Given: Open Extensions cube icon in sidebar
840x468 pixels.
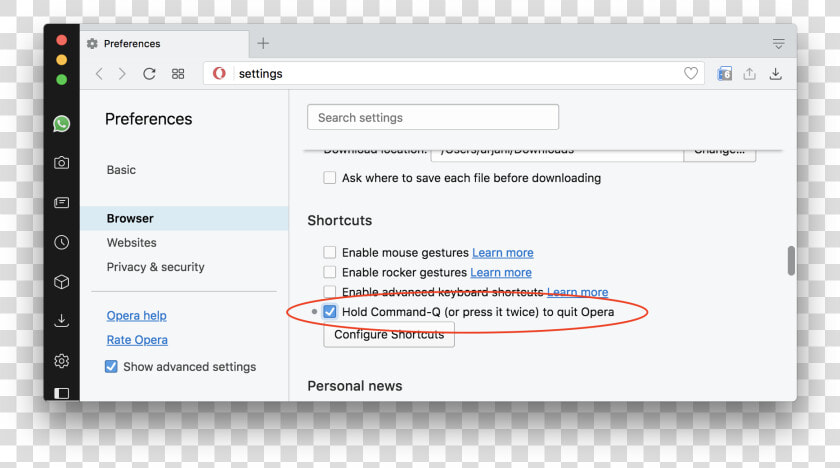Looking at the screenshot, I should point(62,282).
